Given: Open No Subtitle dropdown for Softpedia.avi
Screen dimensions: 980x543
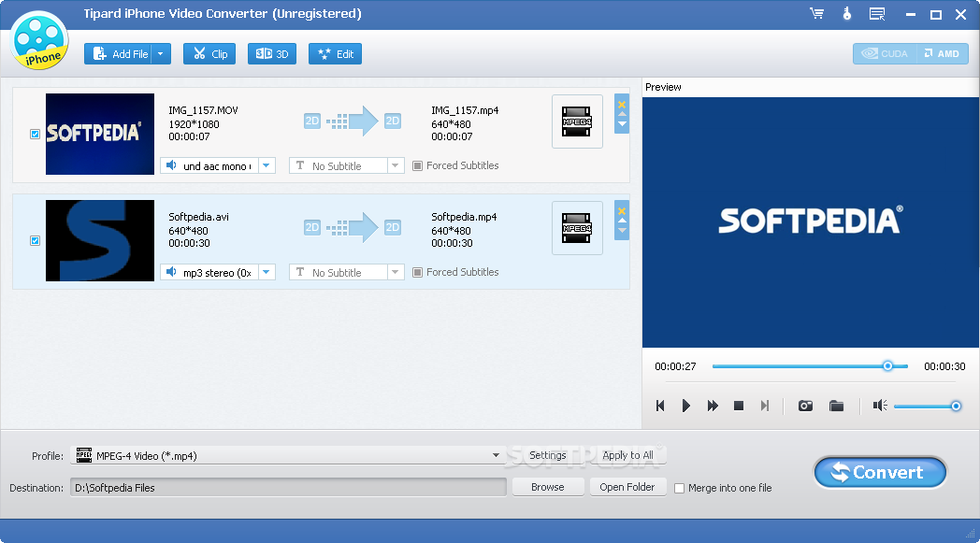Looking at the screenshot, I should click(346, 273).
